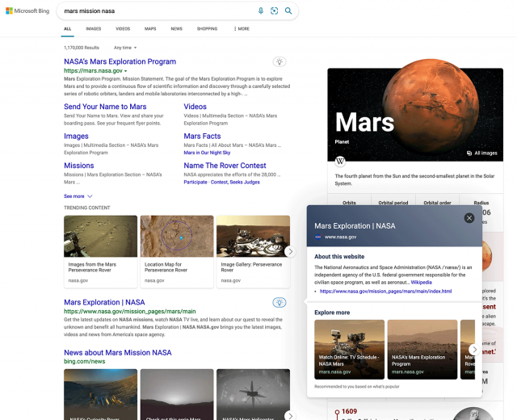The width and height of the screenshot is (517, 420).
Task: Switch to the IMAGES tab
Action: [94, 29]
